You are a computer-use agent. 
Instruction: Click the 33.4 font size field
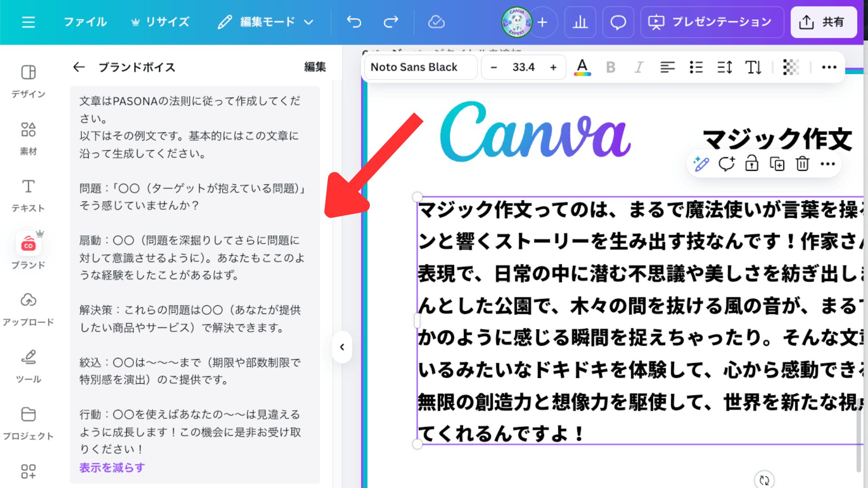click(x=524, y=67)
